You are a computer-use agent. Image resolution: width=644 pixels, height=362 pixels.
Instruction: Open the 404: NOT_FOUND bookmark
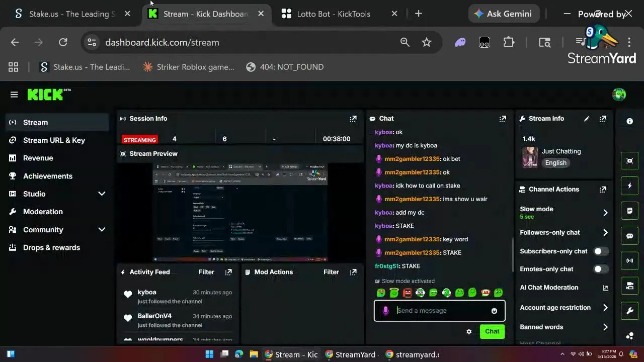pos(285,67)
